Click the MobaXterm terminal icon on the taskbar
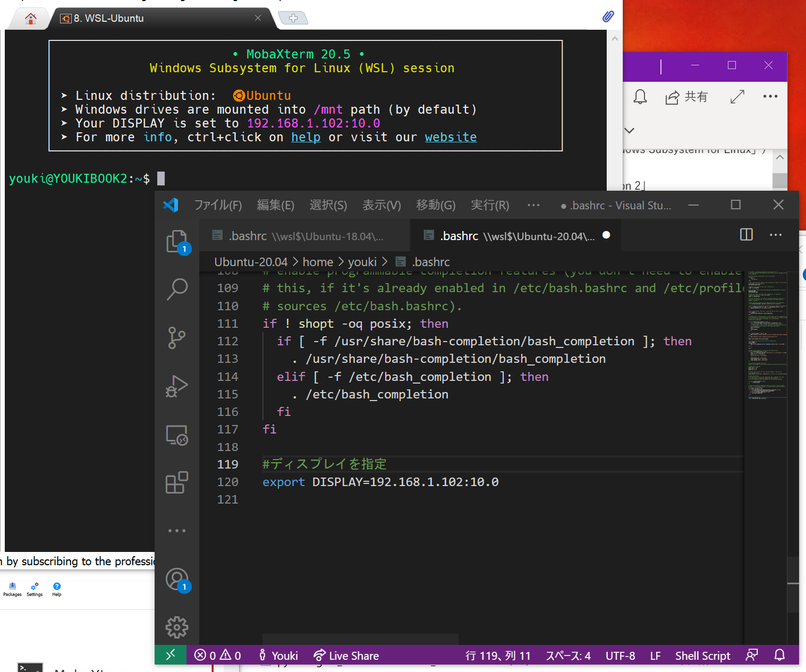Screen dimensions: 806x672 pyautogui.click(x=30, y=668)
